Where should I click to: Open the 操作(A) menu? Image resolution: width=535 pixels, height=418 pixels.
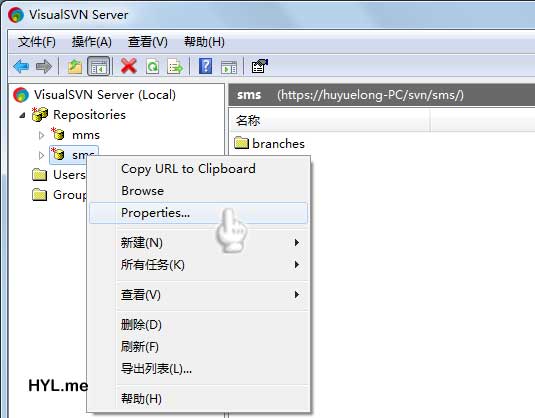[92, 42]
